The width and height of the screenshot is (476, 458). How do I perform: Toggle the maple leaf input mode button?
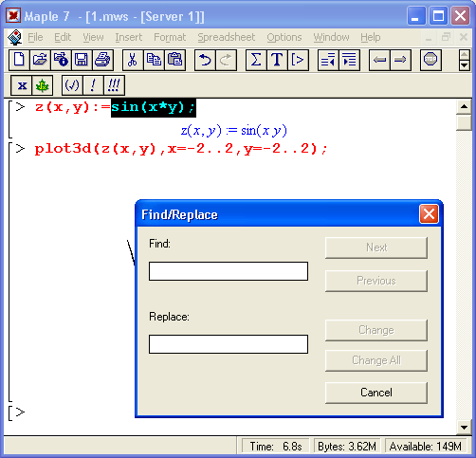42,85
